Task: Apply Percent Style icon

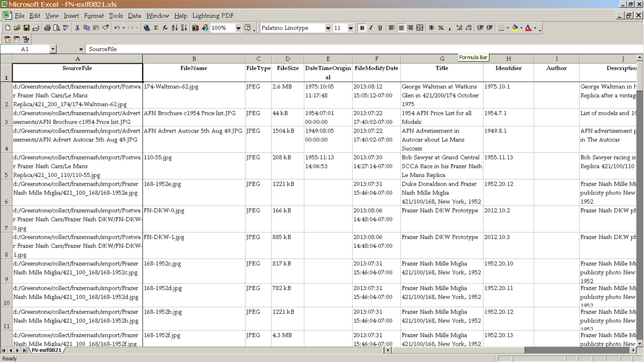Action: pyautogui.click(x=441, y=28)
